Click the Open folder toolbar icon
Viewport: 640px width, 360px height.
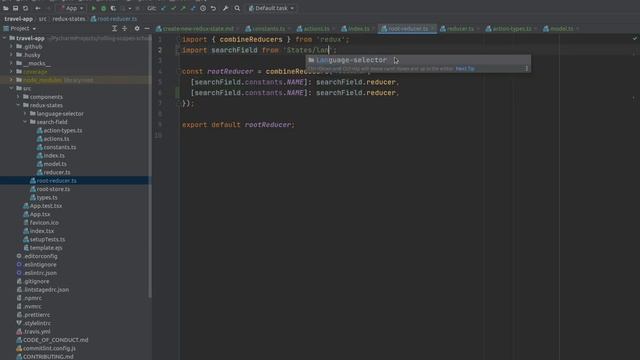(6, 8)
